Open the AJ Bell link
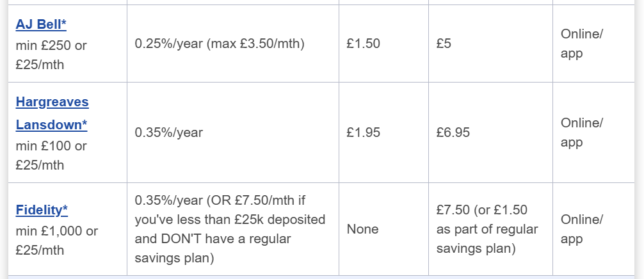 coord(41,24)
